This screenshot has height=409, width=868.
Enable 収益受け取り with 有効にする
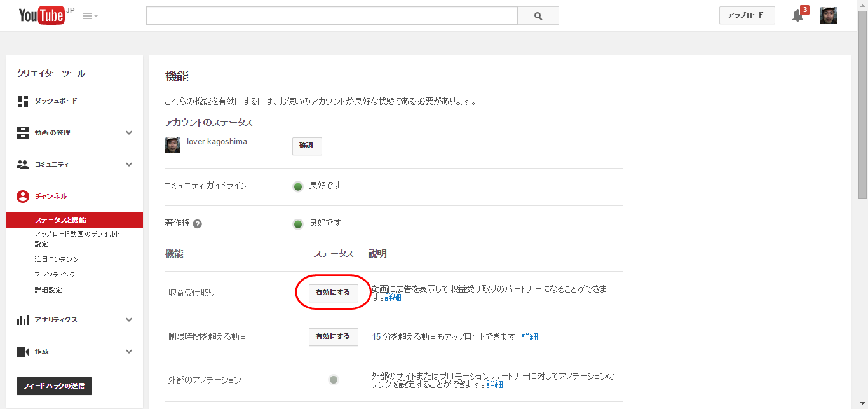333,293
